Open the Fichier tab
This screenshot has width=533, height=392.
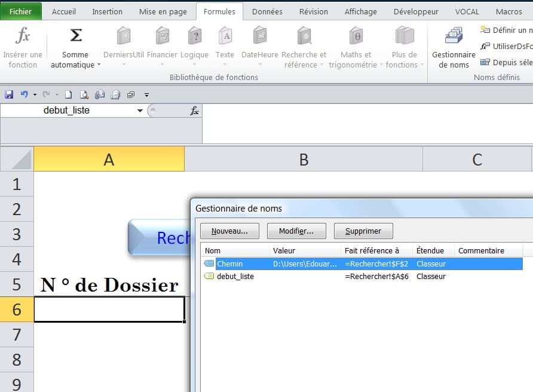pos(21,11)
